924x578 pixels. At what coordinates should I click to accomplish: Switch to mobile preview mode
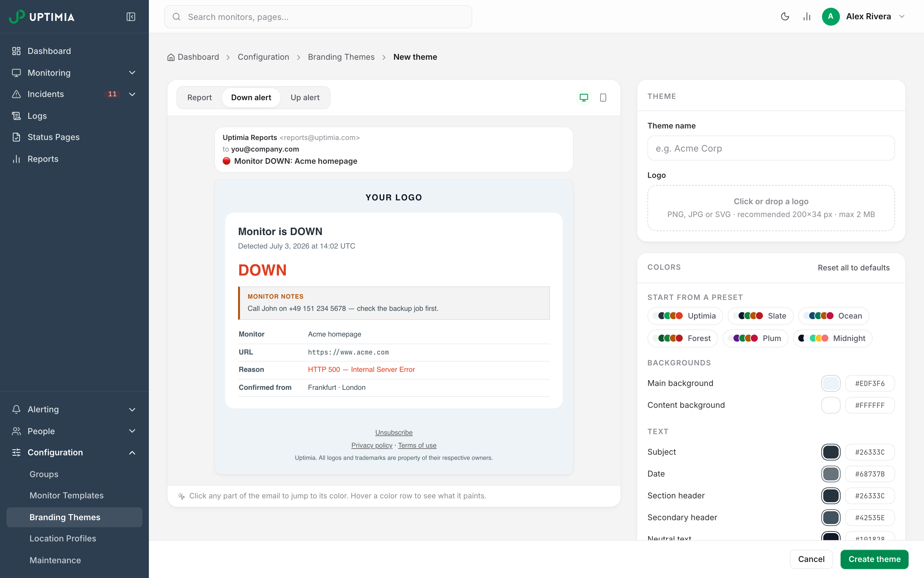point(603,98)
